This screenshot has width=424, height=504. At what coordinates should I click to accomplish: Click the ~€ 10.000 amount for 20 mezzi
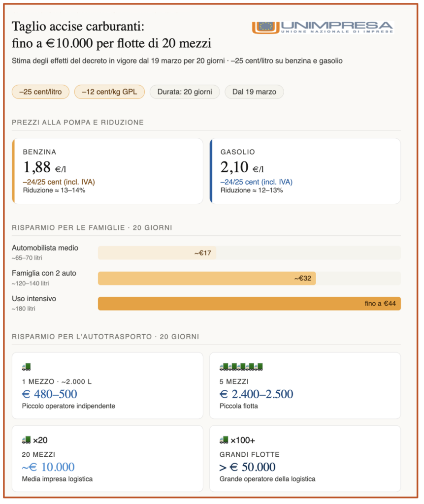(48, 467)
